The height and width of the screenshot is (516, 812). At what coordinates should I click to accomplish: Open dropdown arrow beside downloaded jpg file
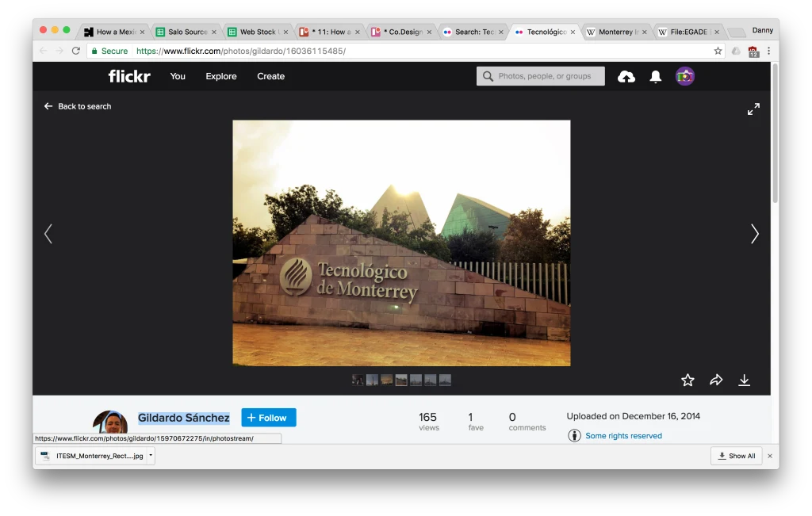point(151,456)
